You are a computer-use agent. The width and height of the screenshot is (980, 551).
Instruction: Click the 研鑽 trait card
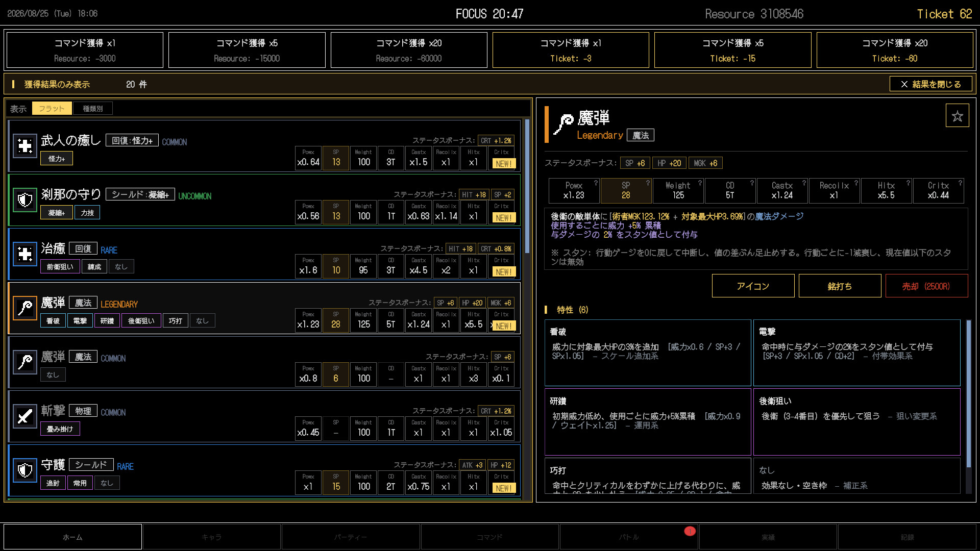tap(648, 422)
